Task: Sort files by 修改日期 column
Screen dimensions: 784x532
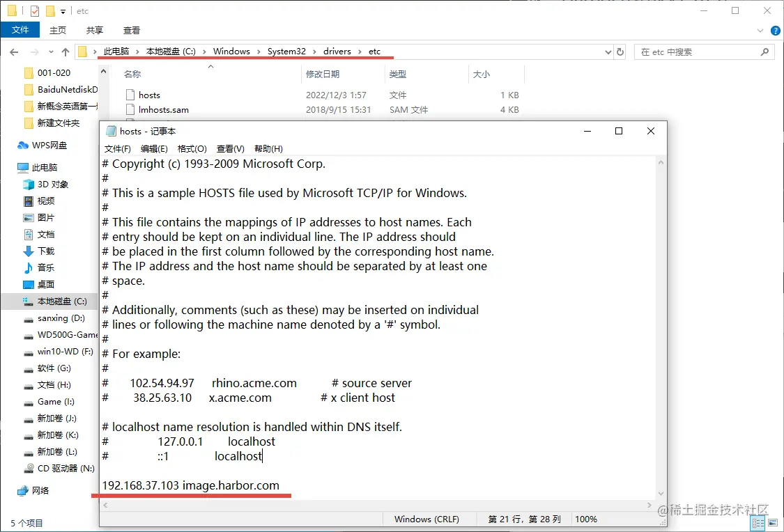Action: [323, 74]
